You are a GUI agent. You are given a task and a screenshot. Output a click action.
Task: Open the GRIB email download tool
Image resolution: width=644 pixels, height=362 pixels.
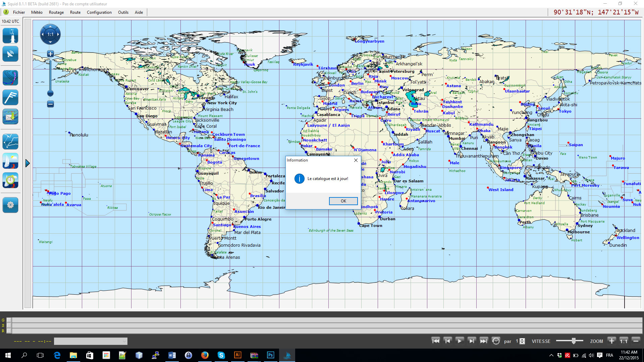(10, 117)
